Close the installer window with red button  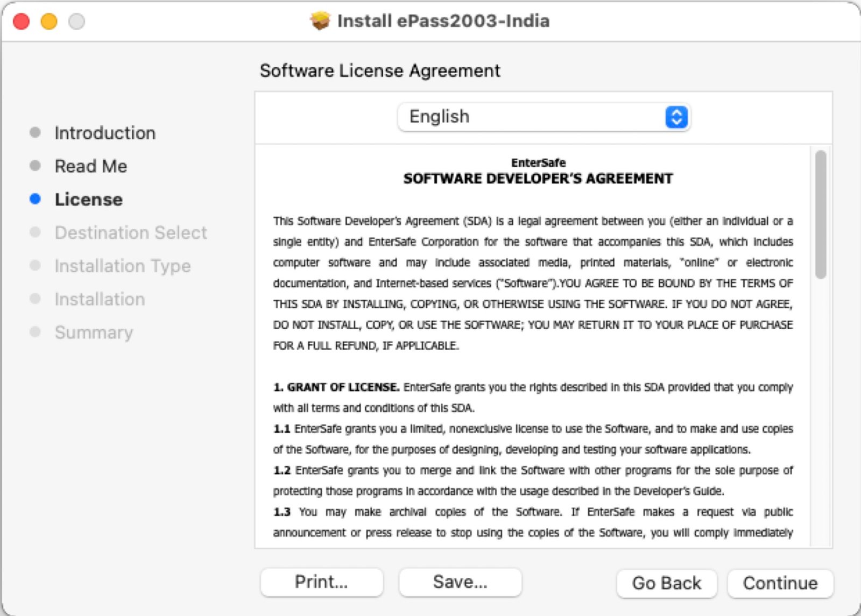click(22, 22)
